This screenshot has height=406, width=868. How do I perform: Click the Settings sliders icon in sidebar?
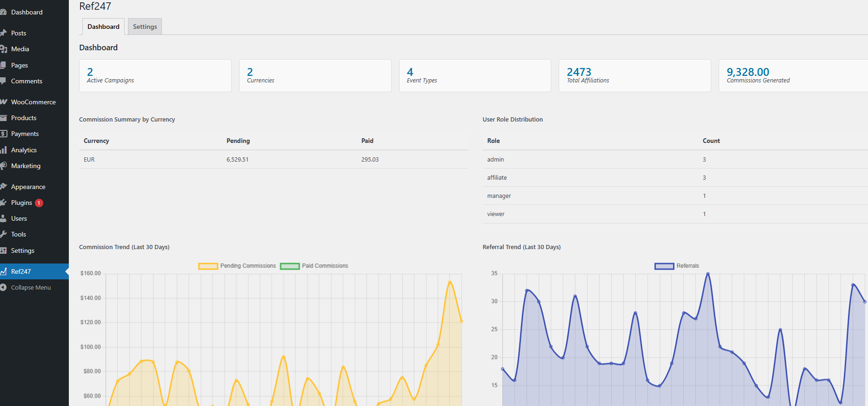[x=3, y=250]
